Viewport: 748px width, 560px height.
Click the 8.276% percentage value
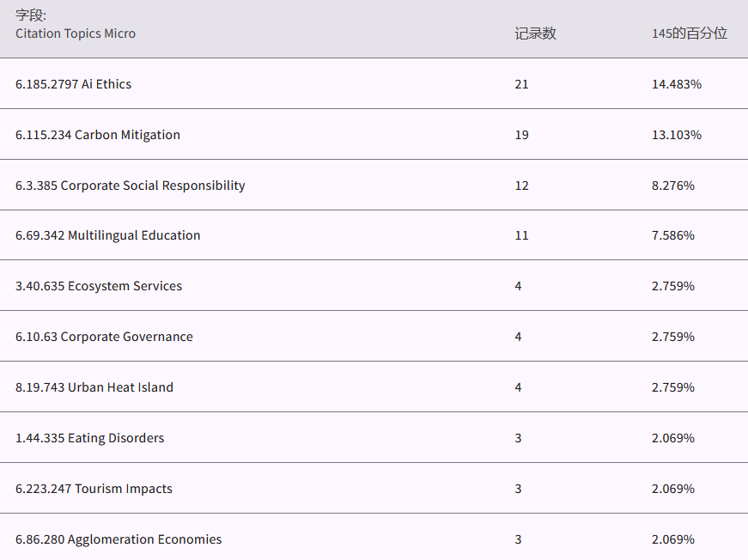pos(672,186)
